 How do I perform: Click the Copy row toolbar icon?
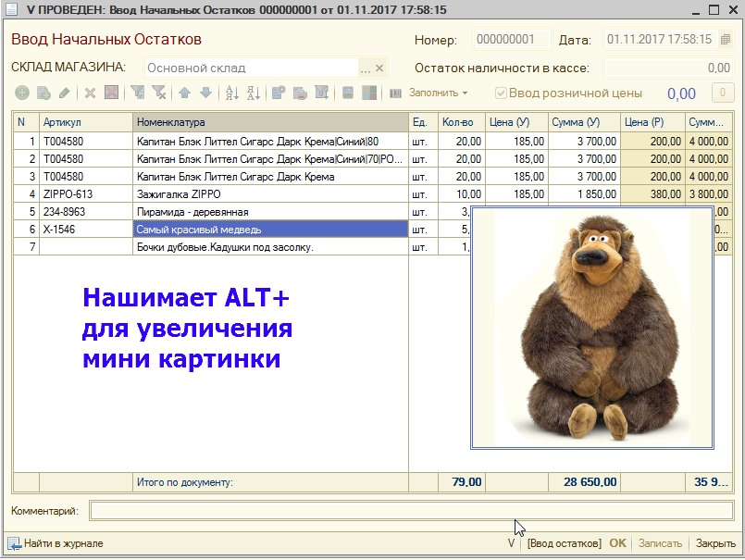click(x=43, y=93)
